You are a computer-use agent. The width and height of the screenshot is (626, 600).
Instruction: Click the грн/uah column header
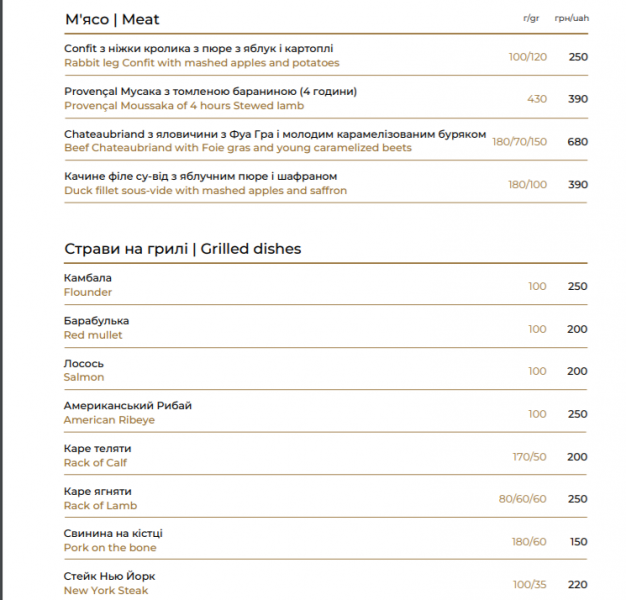(x=572, y=18)
